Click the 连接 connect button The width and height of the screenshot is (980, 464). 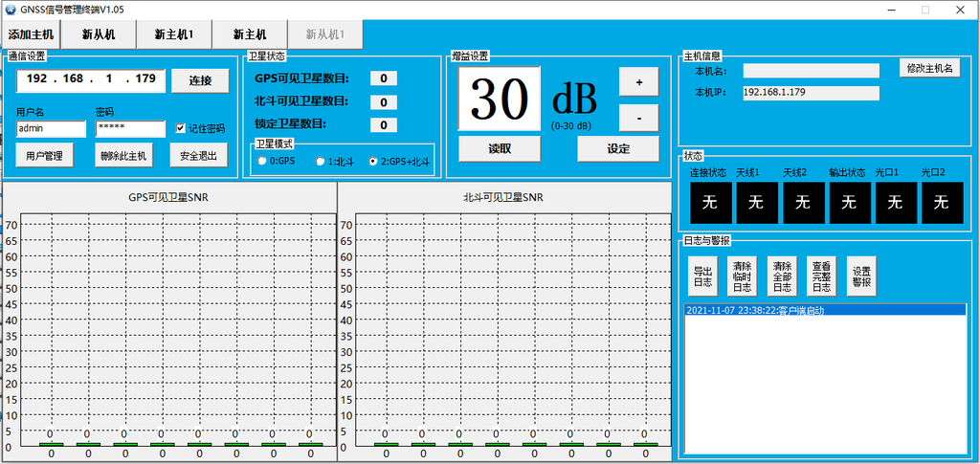tap(200, 80)
